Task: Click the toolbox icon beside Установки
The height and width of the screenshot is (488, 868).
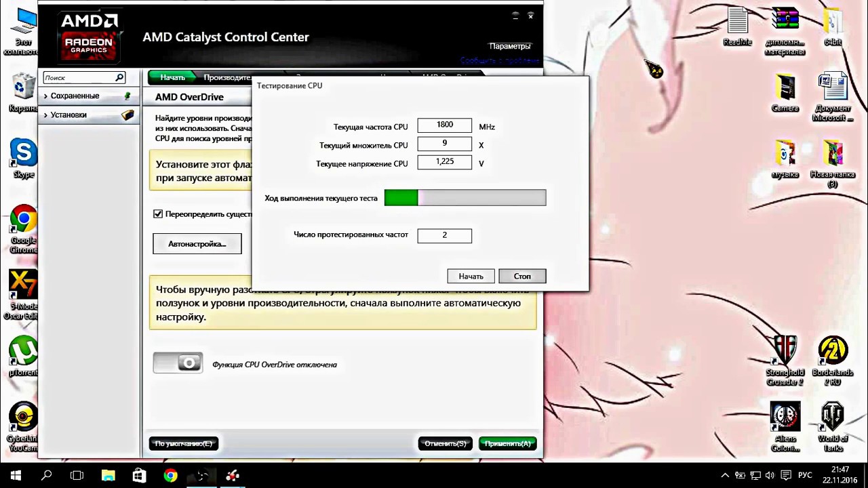Action: coord(127,115)
